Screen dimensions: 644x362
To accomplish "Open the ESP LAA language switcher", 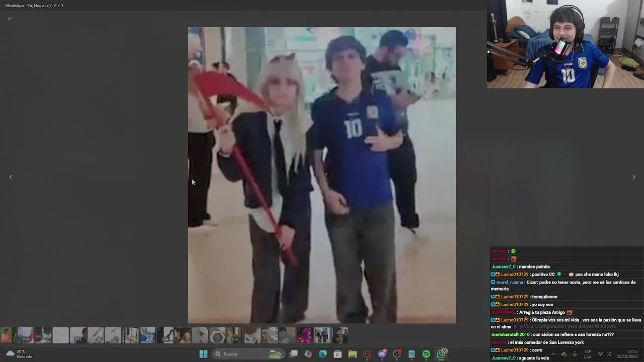I will point(588,354).
